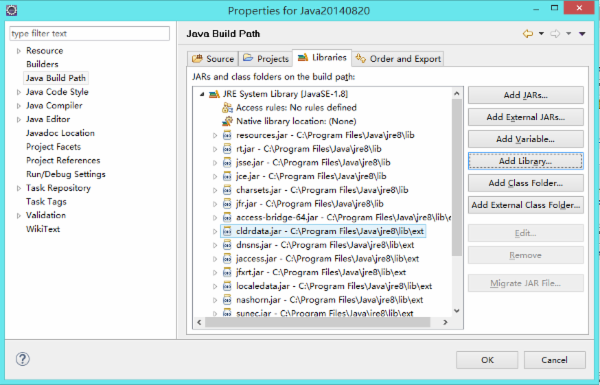This screenshot has height=385, width=600.
Task: Expand the Task Repository category
Action: pyautogui.click(x=18, y=188)
